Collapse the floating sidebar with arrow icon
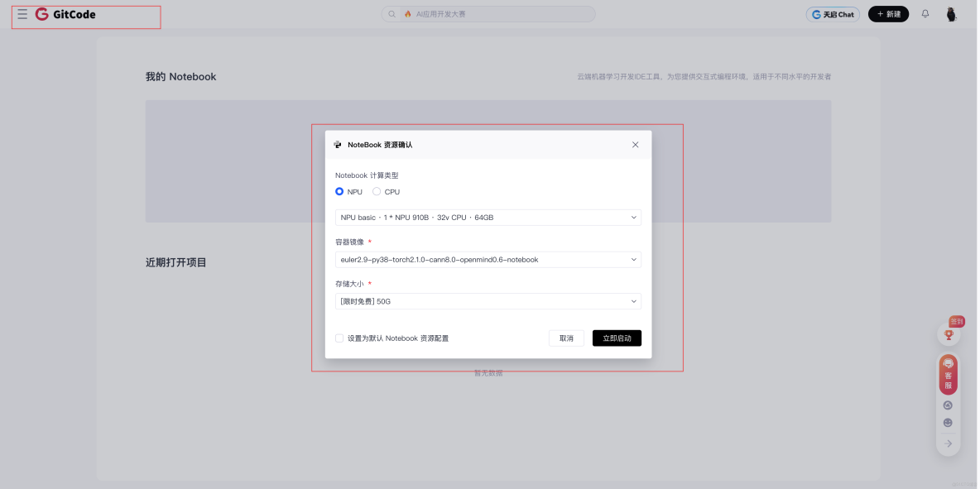The height and width of the screenshot is (489, 980). pos(948,443)
